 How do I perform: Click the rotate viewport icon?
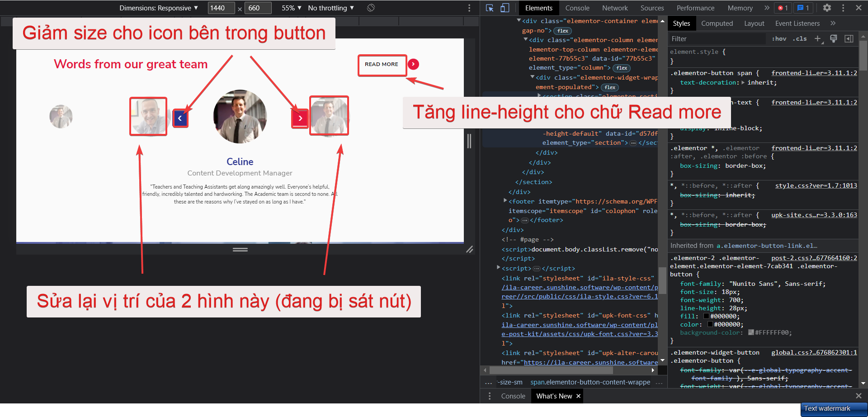coord(371,8)
